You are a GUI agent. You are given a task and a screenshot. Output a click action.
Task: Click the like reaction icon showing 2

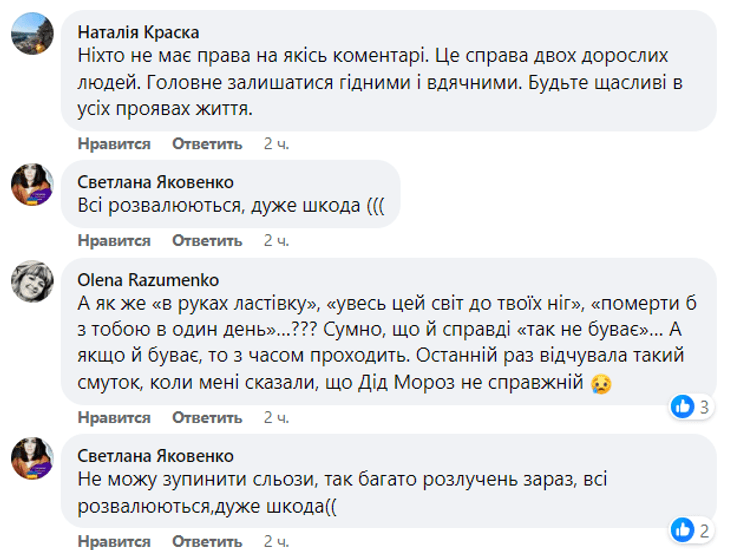pos(684,529)
